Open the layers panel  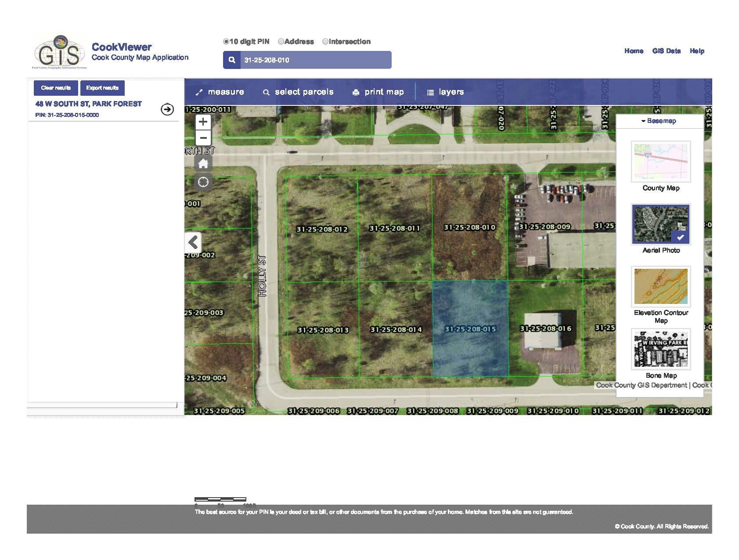click(446, 92)
